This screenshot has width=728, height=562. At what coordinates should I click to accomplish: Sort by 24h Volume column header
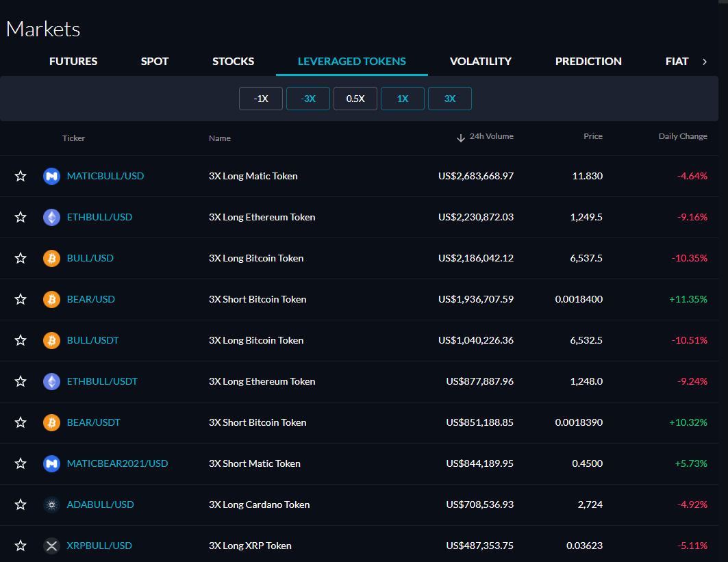pos(490,136)
